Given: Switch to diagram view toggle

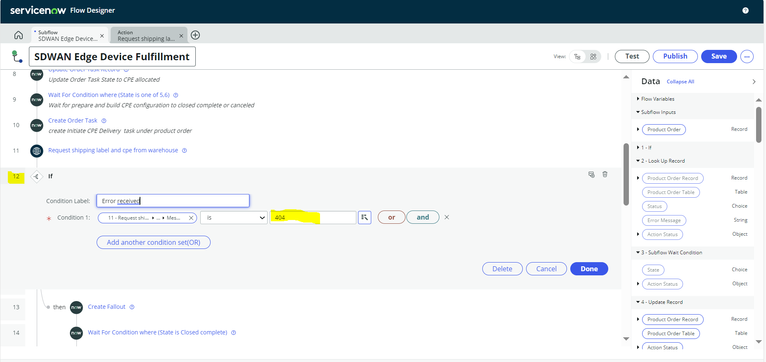Looking at the screenshot, I should [593, 57].
